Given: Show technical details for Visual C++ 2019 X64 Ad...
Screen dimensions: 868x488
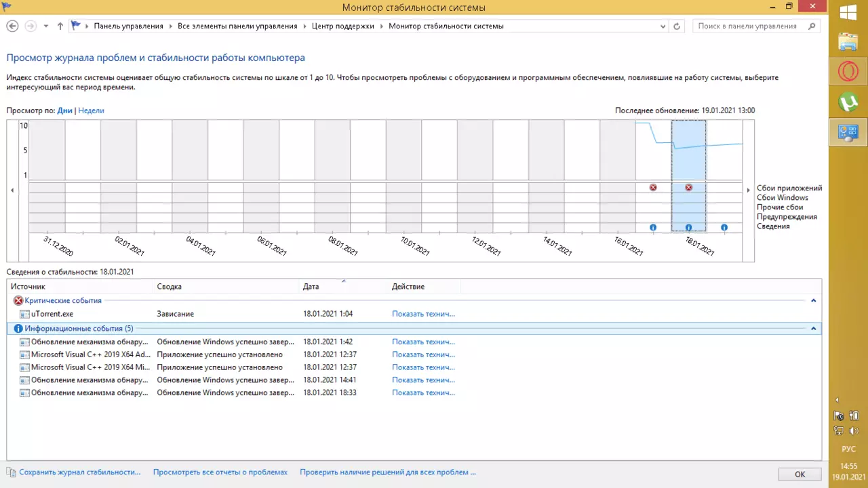Looking at the screenshot, I should pos(423,354).
